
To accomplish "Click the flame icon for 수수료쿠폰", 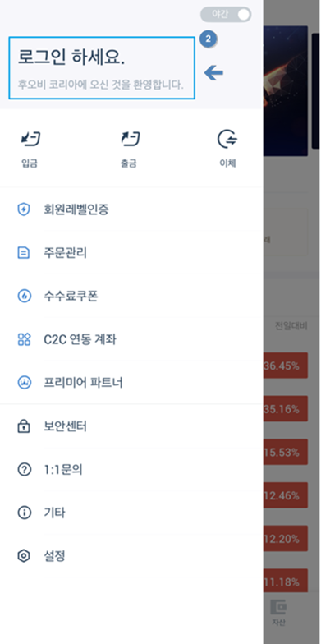I will pyautogui.click(x=24, y=296).
